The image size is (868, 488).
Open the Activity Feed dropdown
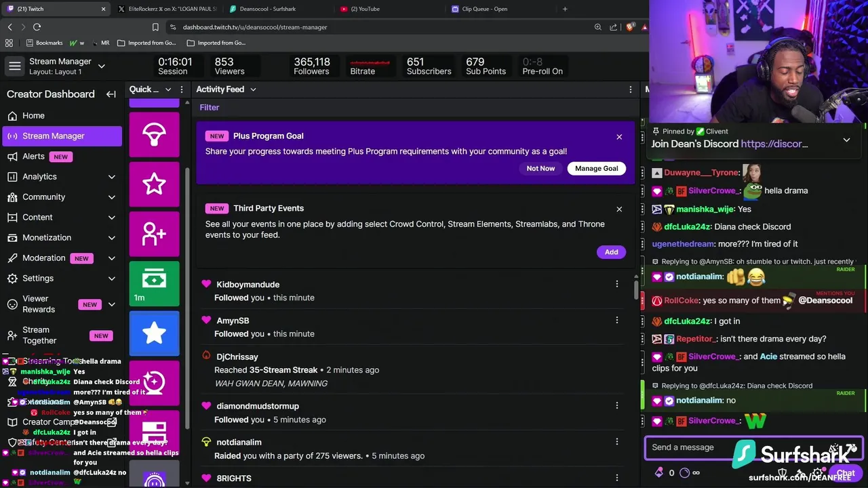(x=253, y=89)
